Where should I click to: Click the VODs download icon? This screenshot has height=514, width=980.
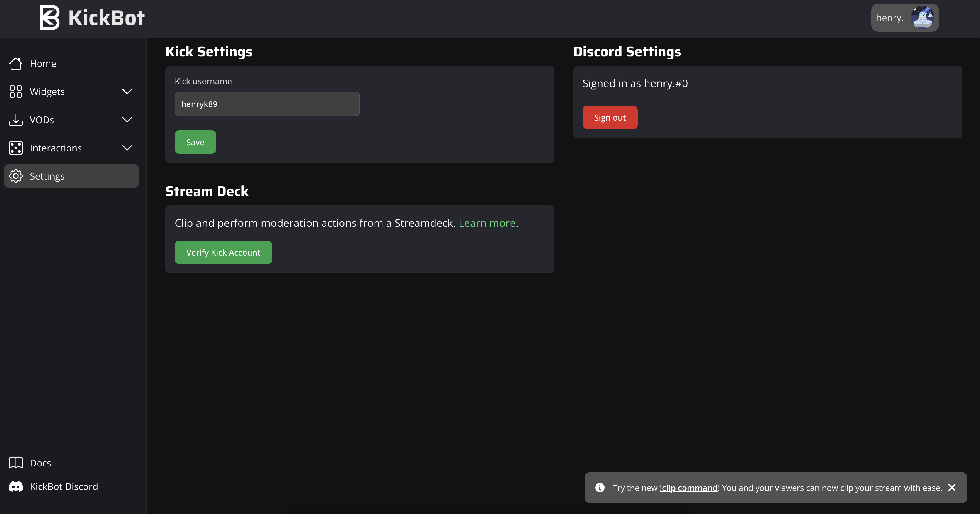coord(16,120)
